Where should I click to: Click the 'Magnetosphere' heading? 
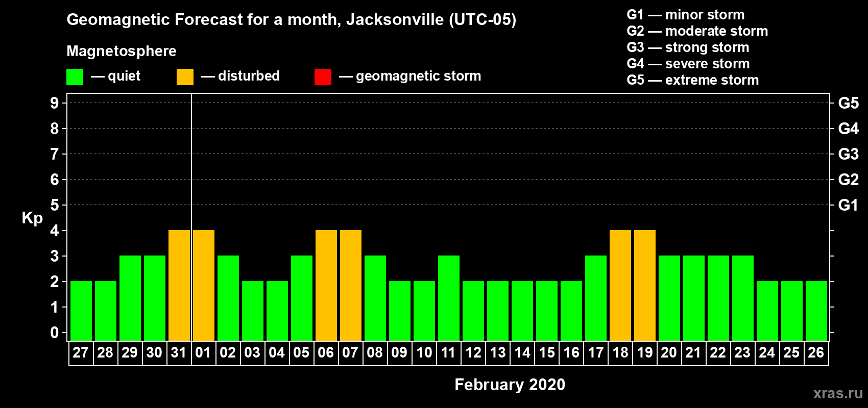click(x=122, y=52)
